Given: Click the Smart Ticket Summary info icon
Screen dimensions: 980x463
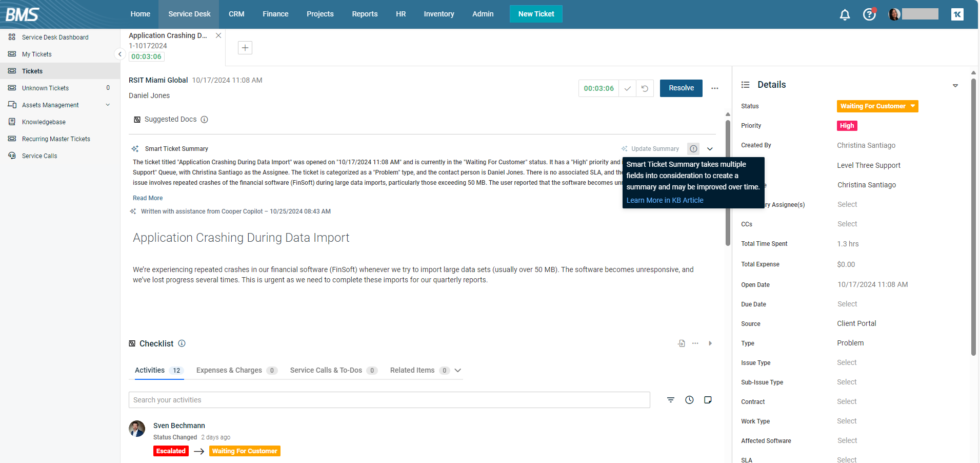Looking at the screenshot, I should point(693,149).
